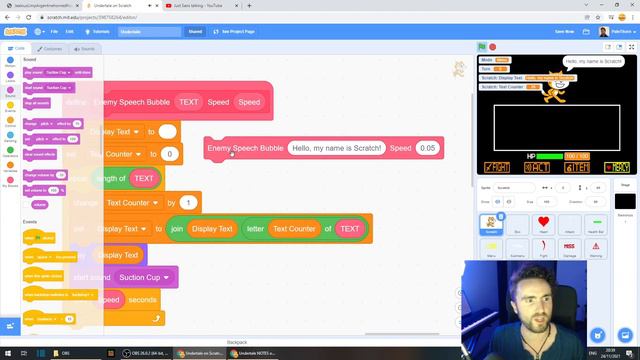
Task: Switch to the Code tab
Action: pos(16,49)
